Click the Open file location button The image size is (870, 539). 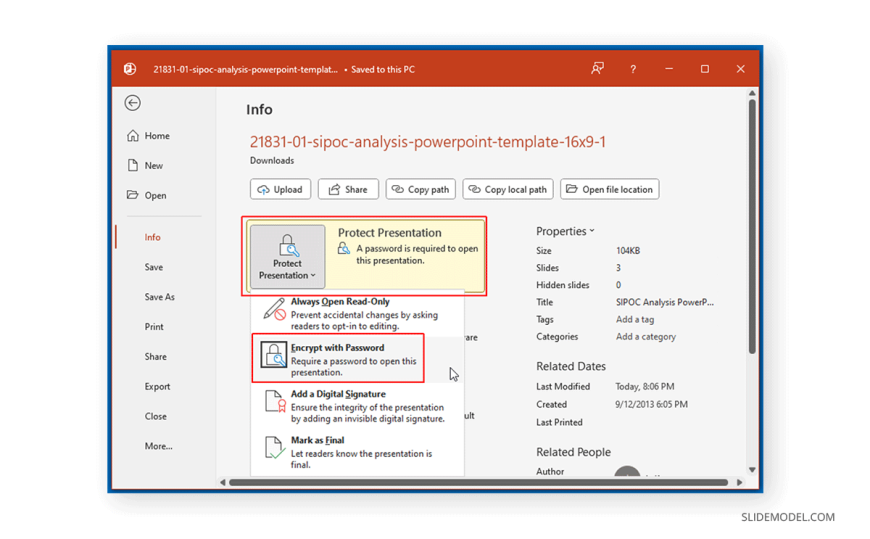coord(609,189)
